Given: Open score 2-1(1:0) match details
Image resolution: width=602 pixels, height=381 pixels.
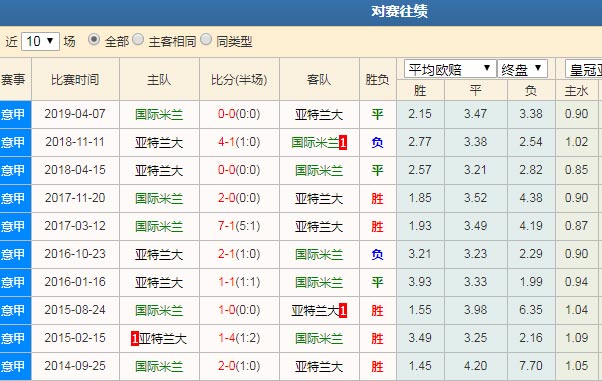Looking at the screenshot, I should pos(239,254).
